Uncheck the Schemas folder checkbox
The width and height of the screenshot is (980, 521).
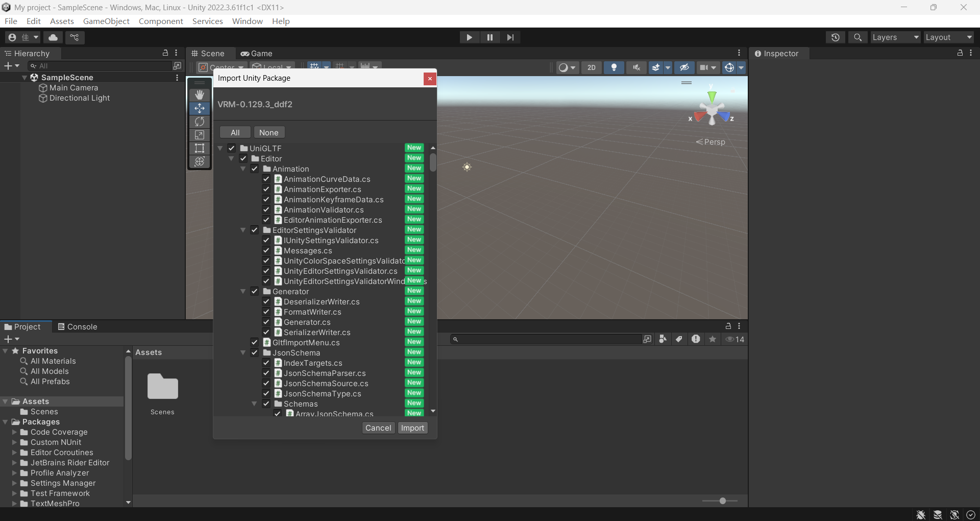pyautogui.click(x=266, y=404)
